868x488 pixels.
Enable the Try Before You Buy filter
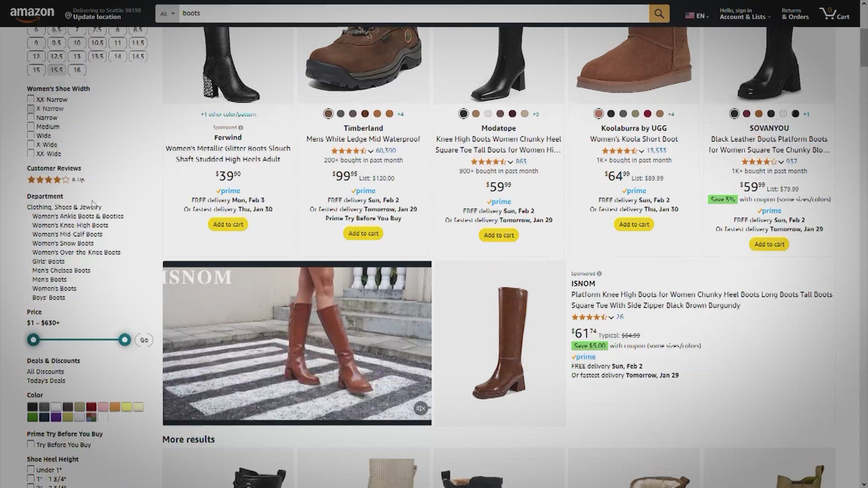(30, 444)
